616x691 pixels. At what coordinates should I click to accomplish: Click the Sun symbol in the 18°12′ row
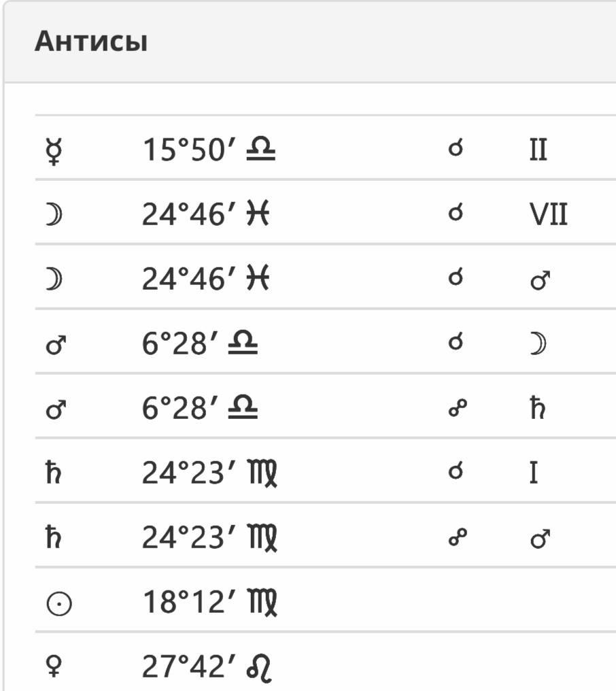tap(58, 603)
